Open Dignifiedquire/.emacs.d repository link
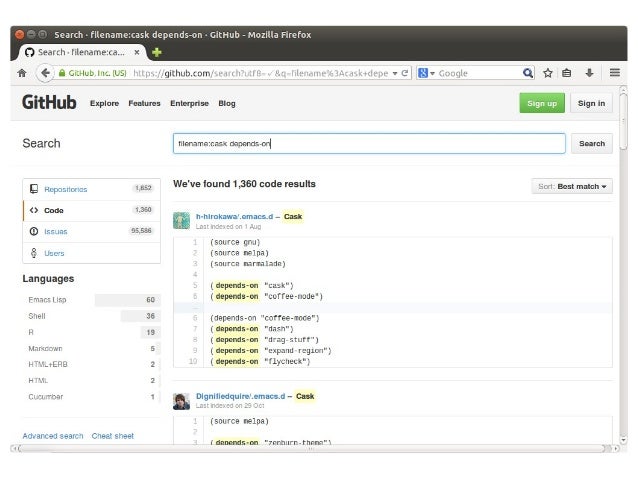The height and width of the screenshot is (479, 638). click(240, 396)
